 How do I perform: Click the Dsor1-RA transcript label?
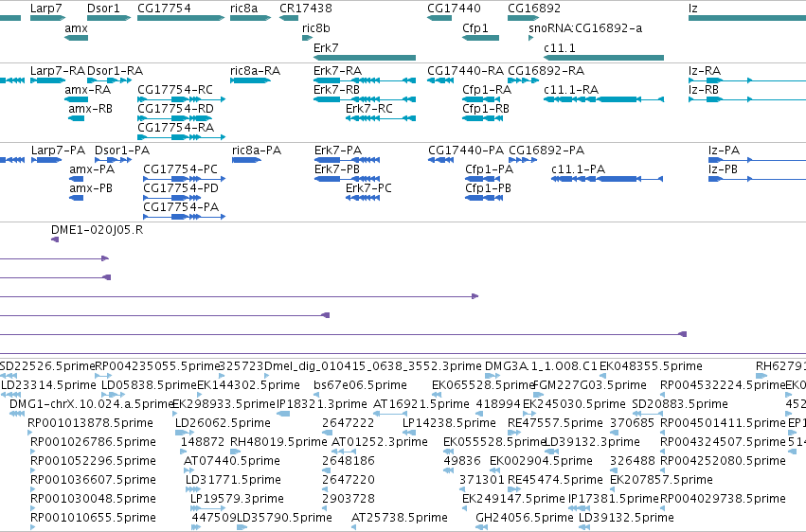[116, 70]
